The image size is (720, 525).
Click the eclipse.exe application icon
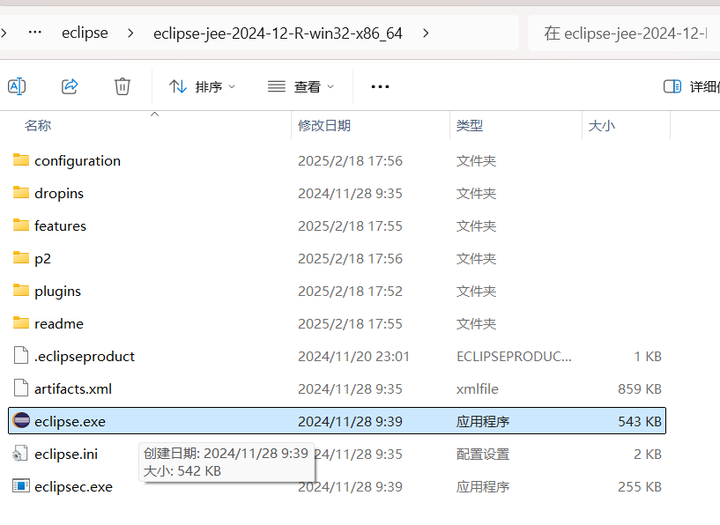21,420
